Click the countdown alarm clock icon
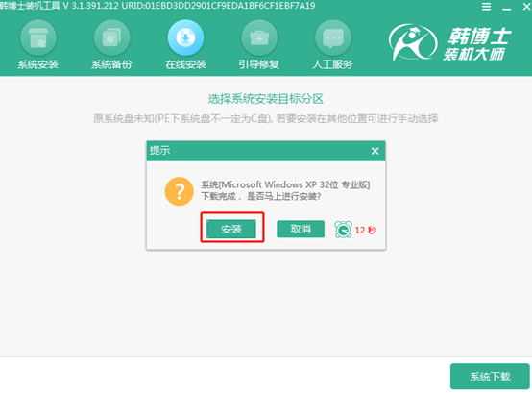This screenshot has width=532, height=393. (343, 230)
